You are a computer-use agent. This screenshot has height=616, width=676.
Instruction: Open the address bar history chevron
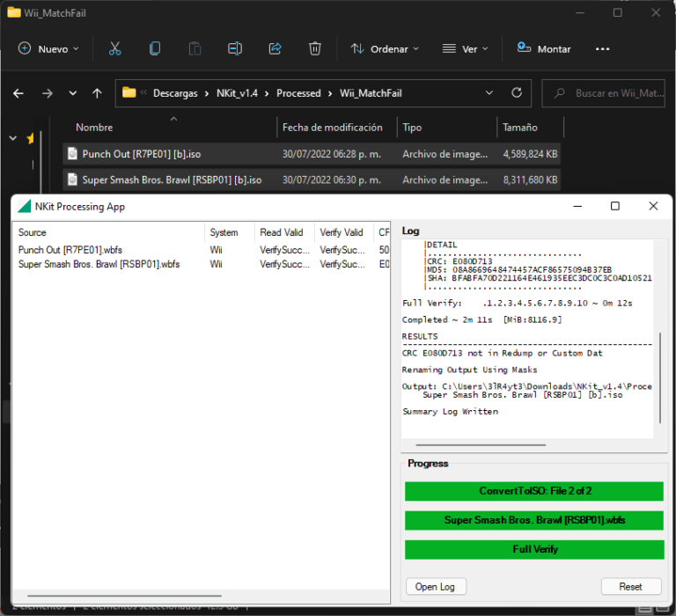(489, 92)
